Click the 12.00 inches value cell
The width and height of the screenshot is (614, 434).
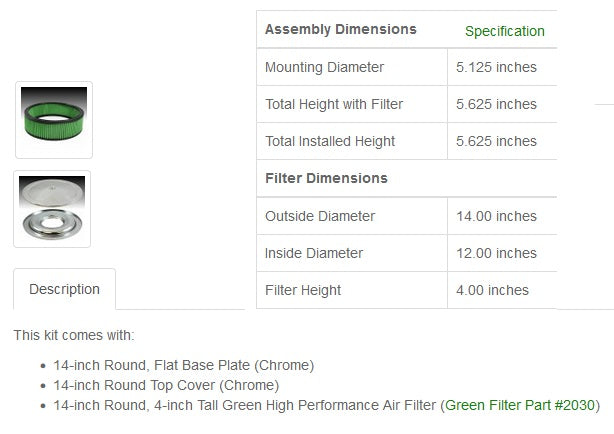498,253
